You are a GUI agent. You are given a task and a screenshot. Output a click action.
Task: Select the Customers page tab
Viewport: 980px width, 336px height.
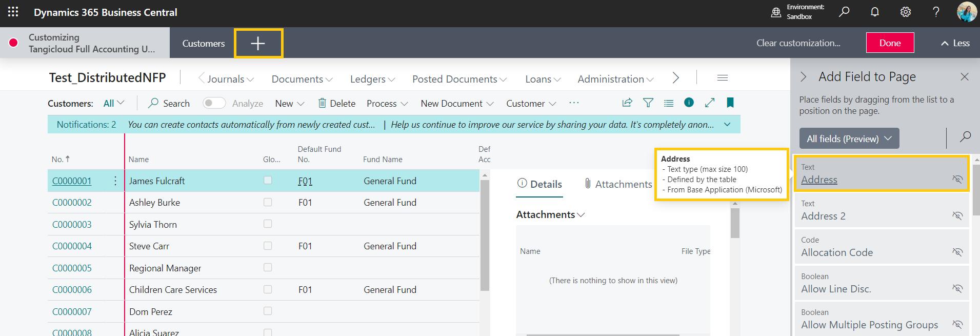pyautogui.click(x=204, y=43)
